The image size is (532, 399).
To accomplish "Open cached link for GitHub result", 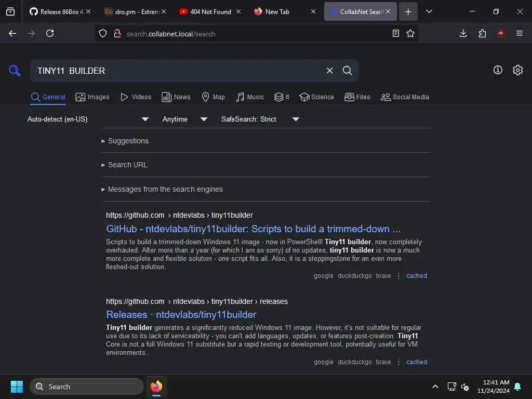I will [417, 276].
